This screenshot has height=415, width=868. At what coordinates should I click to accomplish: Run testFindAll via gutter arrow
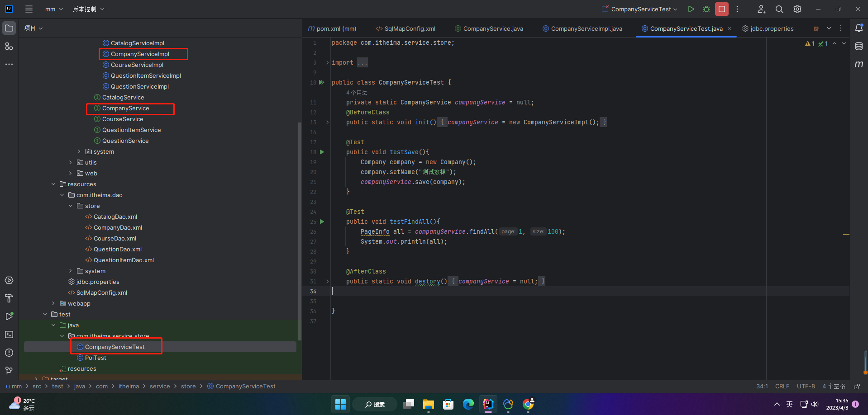pos(322,222)
